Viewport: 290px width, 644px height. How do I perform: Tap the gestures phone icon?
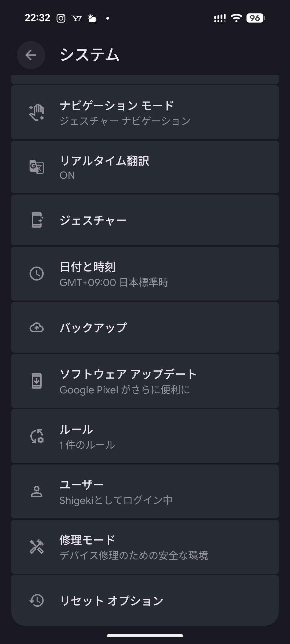point(37,220)
